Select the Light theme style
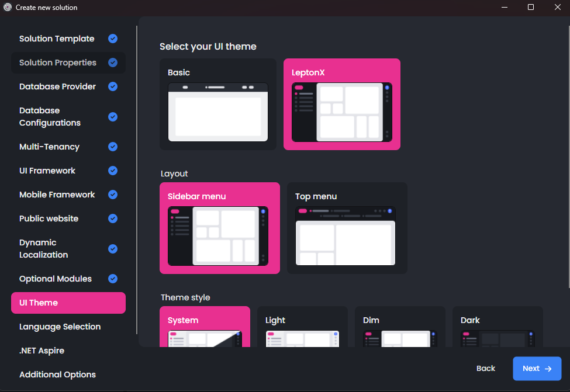Viewport: 570px width, 392px height. coord(302,327)
